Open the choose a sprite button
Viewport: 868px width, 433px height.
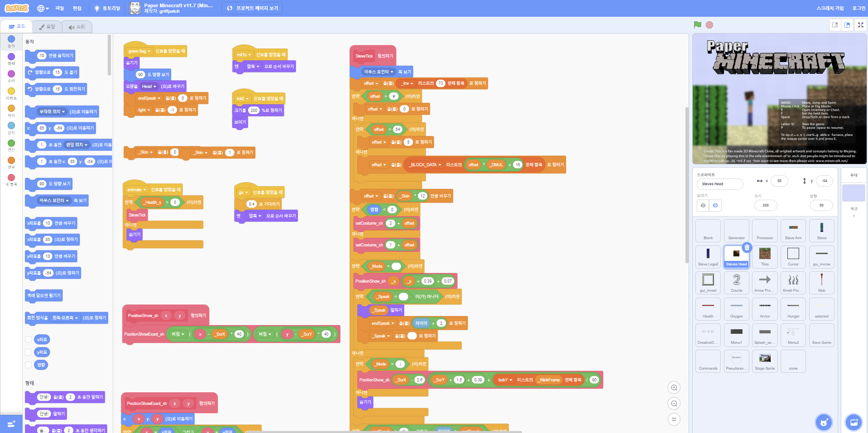[x=824, y=423]
